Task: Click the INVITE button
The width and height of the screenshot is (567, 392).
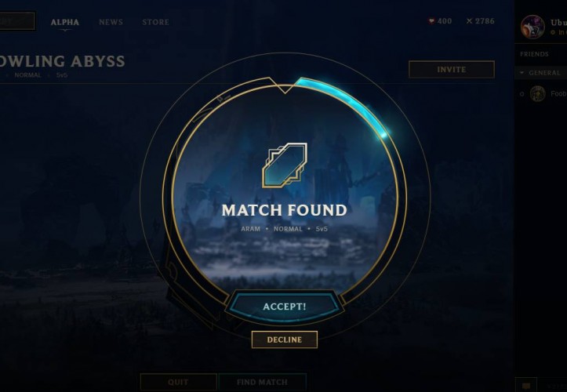Action: [452, 70]
